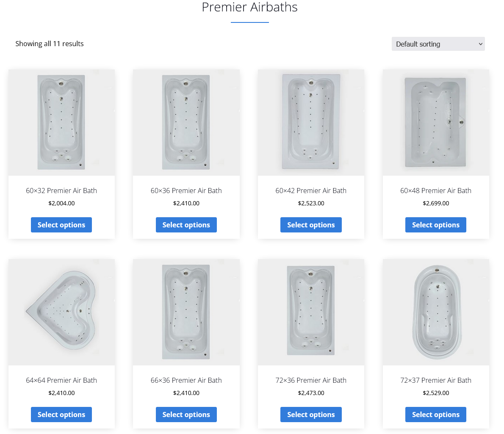Click the 66×36 Premier Air Bath image
Image resolution: width=504 pixels, height=434 pixels.
(x=186, y=312)
